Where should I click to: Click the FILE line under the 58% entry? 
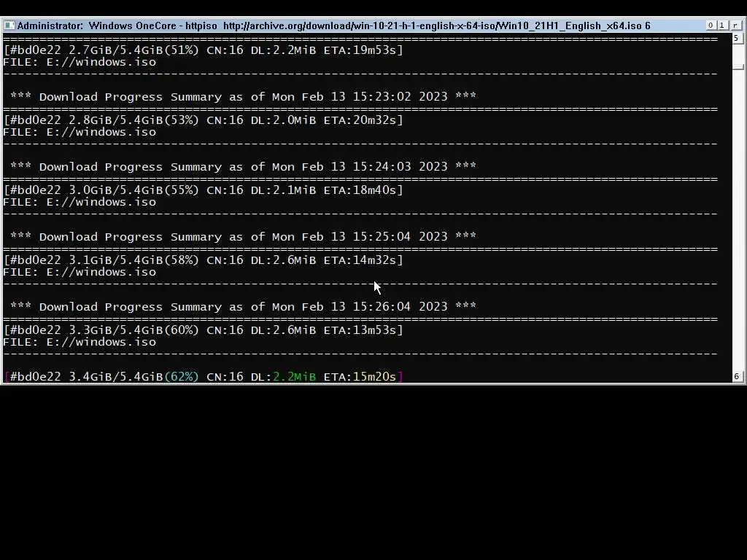(80, 272)
